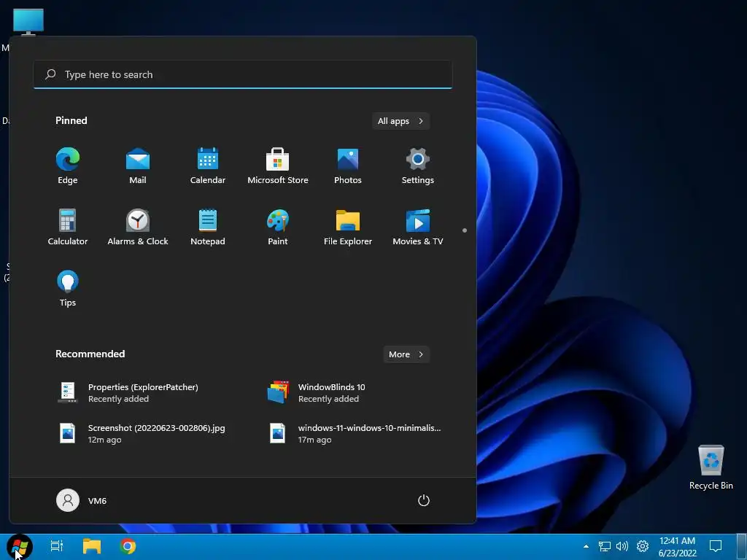Viewport: 747px width, 560px height.
Task: Launch Notepad
Action: pyautogui.click(x=208, y=227)
